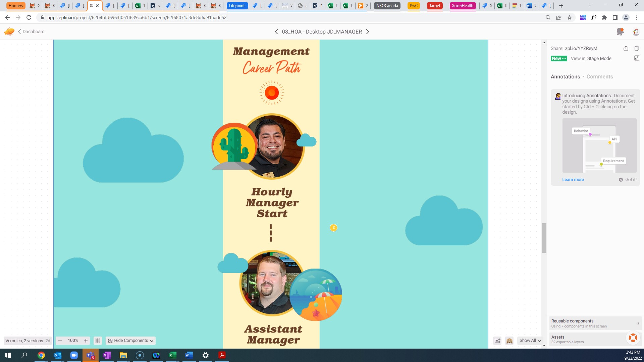
Task: Go to the next screen arrow
Action: coord(368,32)
